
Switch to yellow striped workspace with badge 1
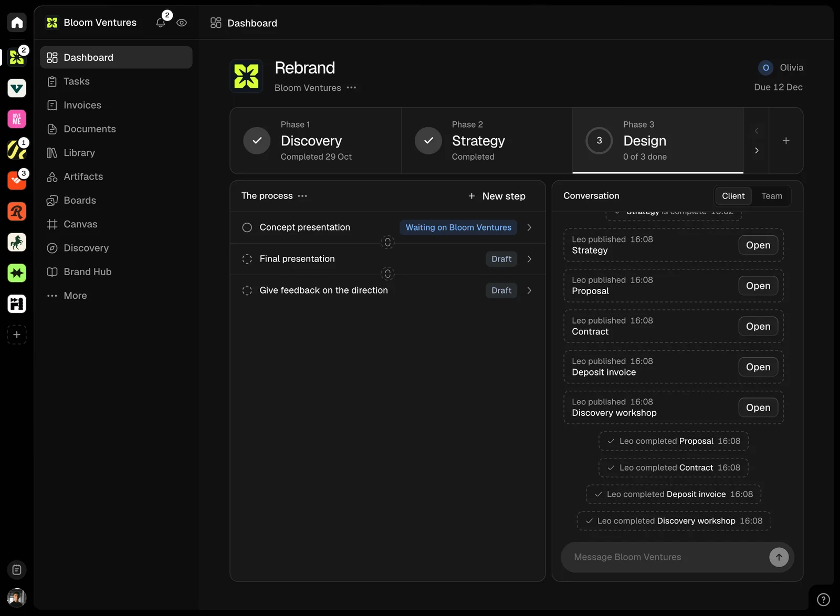17,150
